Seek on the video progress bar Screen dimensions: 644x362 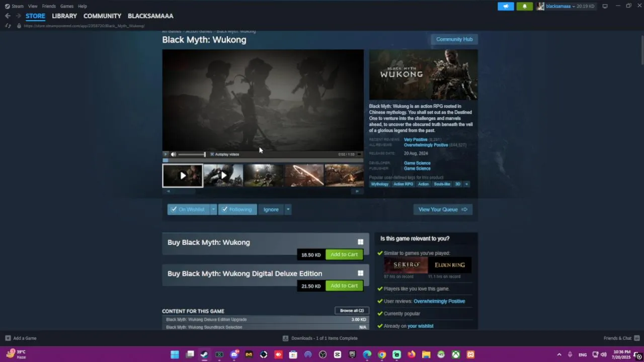(x=263, y=160)
